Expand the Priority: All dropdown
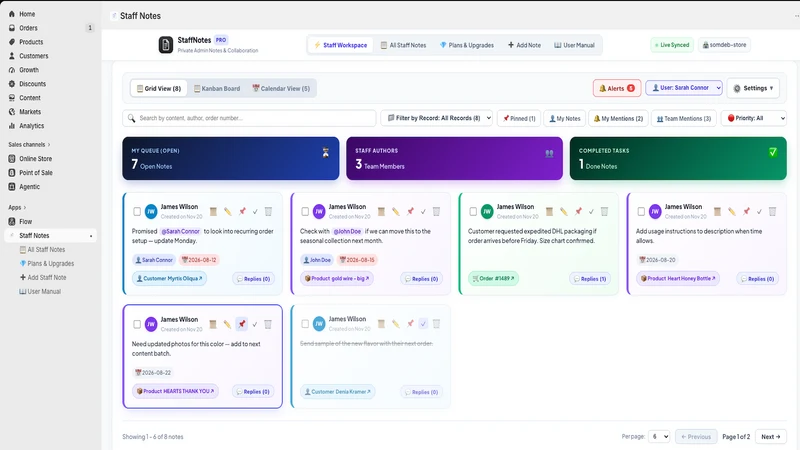This screenshot has width=800, height=450. 754,118
